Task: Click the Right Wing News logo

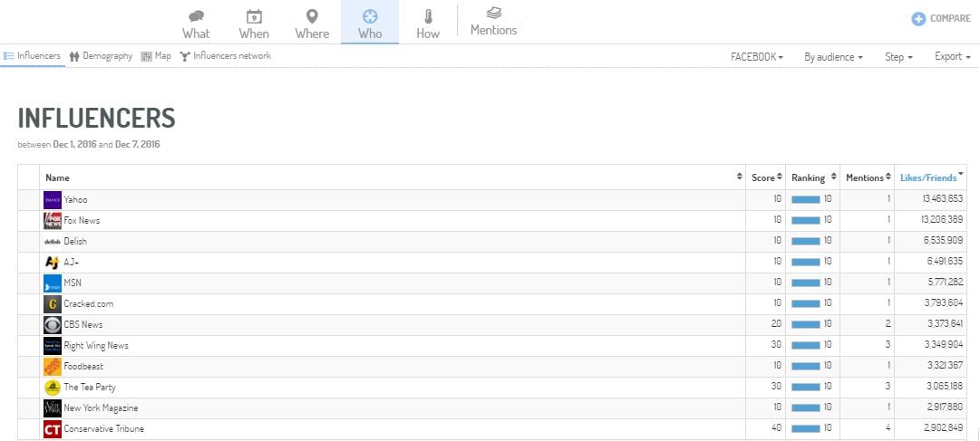Action: click(53, 345)
